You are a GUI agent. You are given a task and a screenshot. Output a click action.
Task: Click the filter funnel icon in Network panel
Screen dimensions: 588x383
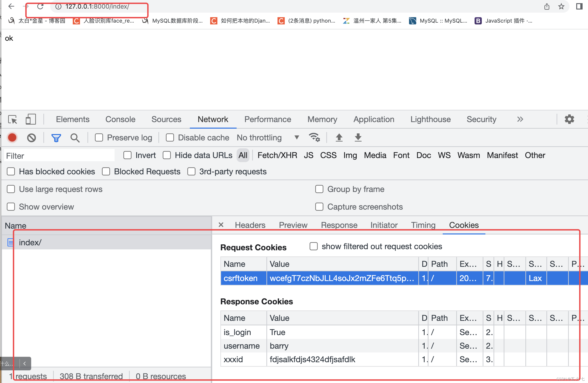tap(56, 138)
